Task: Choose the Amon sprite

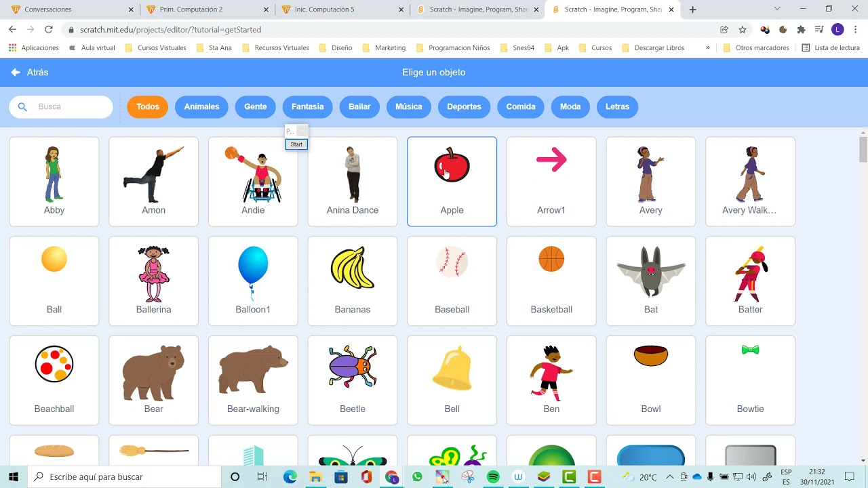Action: pos(154,182)
